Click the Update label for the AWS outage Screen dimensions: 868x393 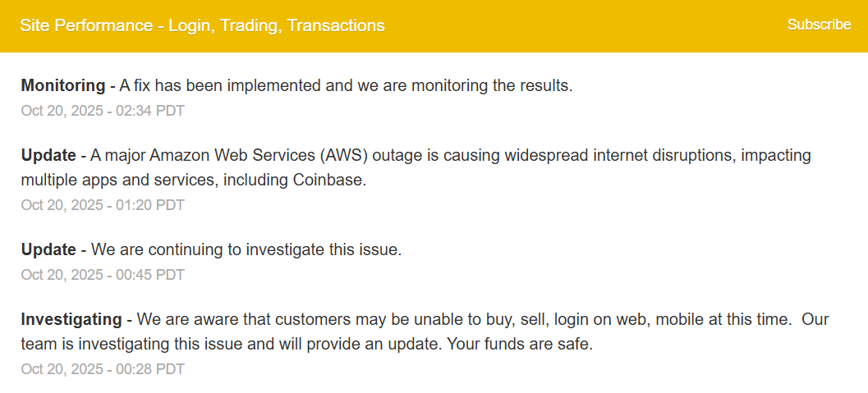[x=48, y=155]
